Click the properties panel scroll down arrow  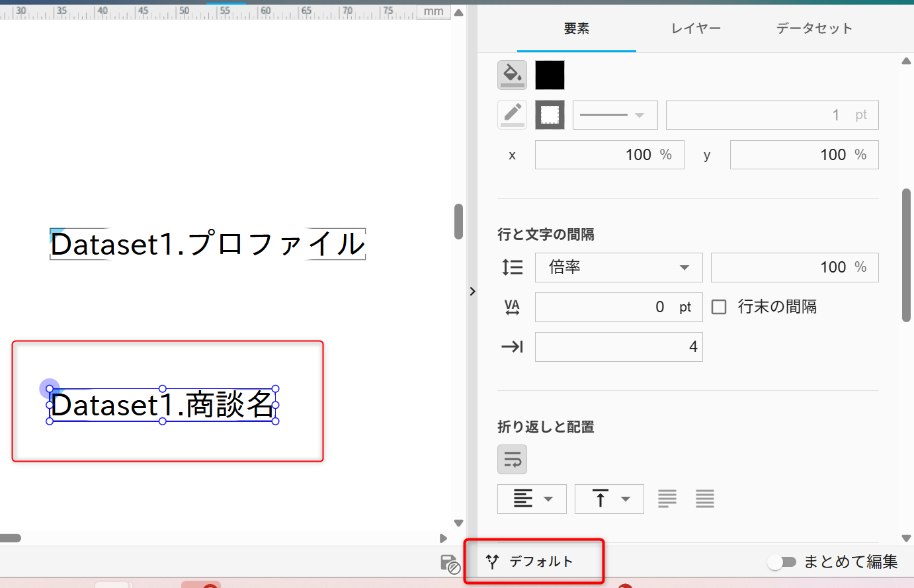click(907, 538)
